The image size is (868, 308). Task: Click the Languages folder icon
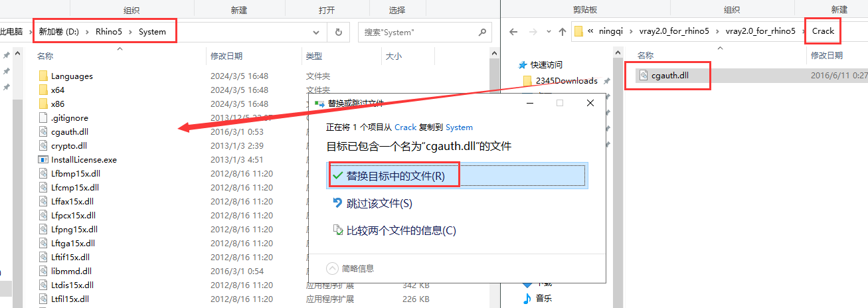tap(43, 76)
